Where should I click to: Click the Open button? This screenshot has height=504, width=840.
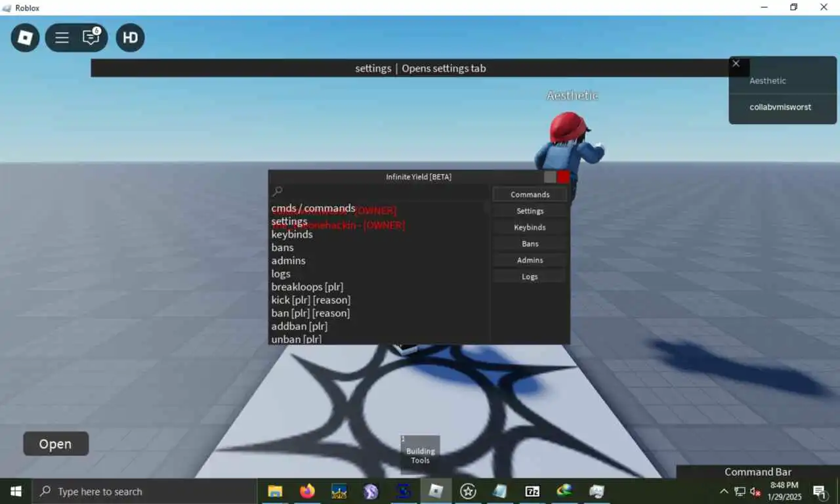click(56, 444)
